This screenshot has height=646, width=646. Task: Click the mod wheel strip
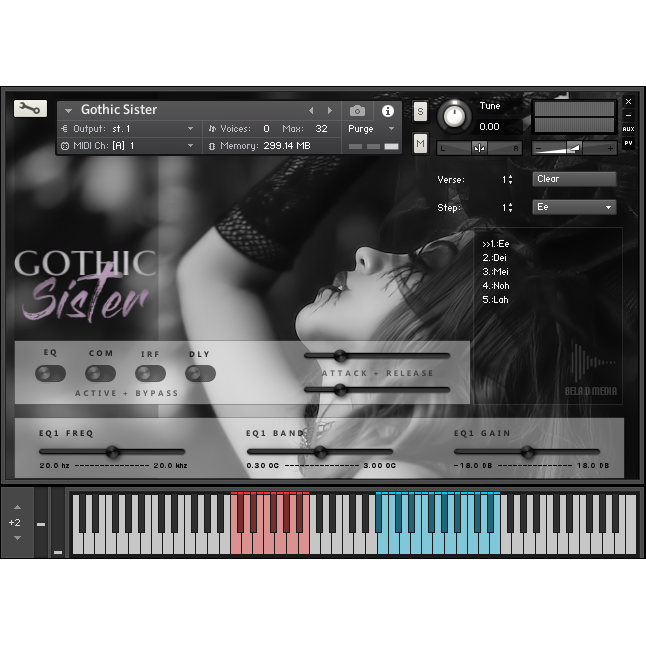[58, 522]
